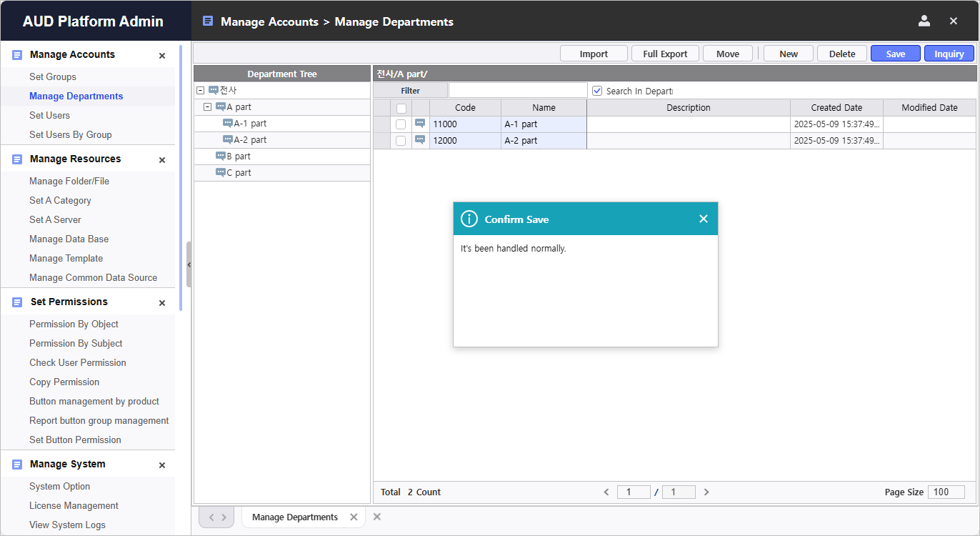Click the 전사 root node icon in tree

(x=214, y=91)
